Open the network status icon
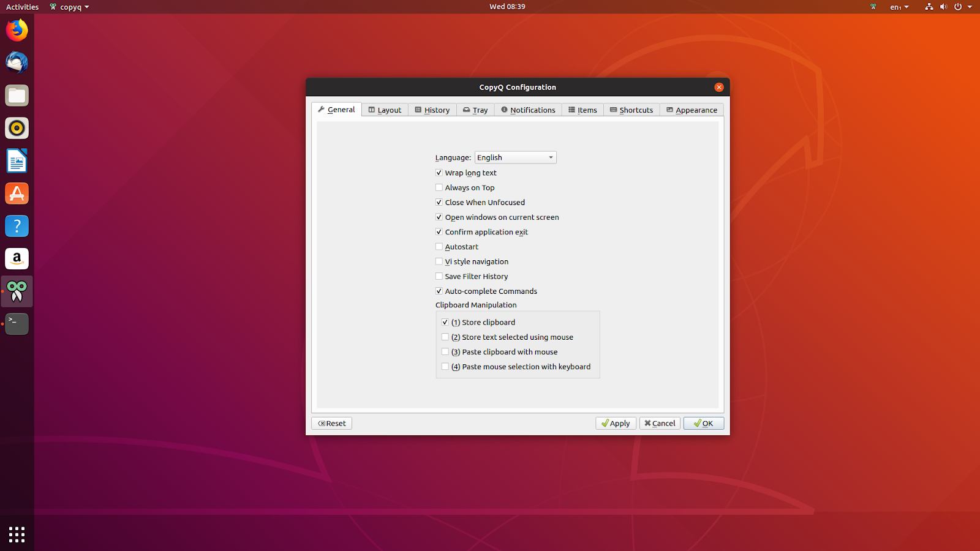 point(929,7)
